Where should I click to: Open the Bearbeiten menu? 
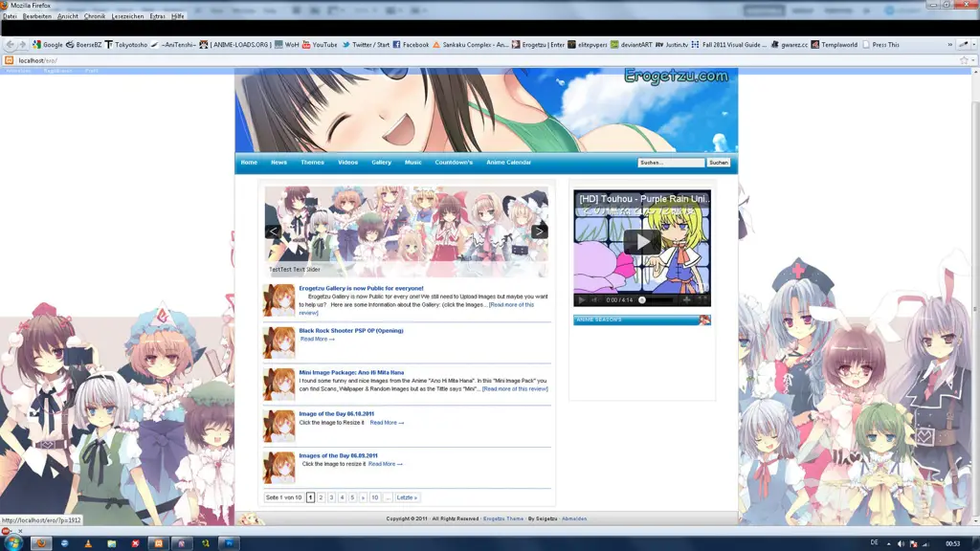37,16
